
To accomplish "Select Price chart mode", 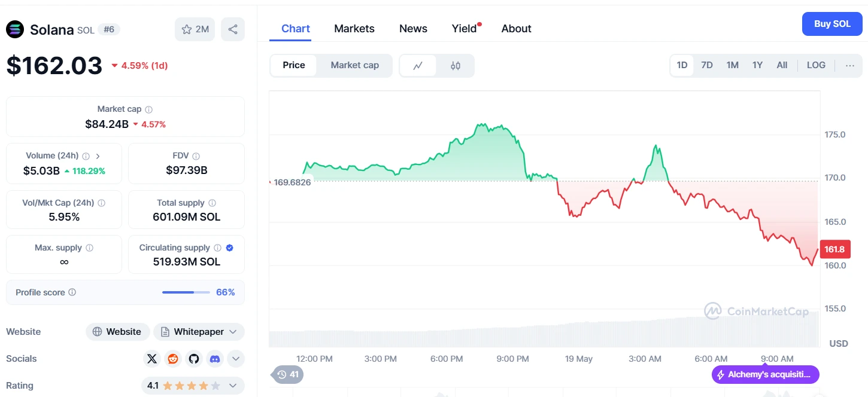I will (294, 65).
